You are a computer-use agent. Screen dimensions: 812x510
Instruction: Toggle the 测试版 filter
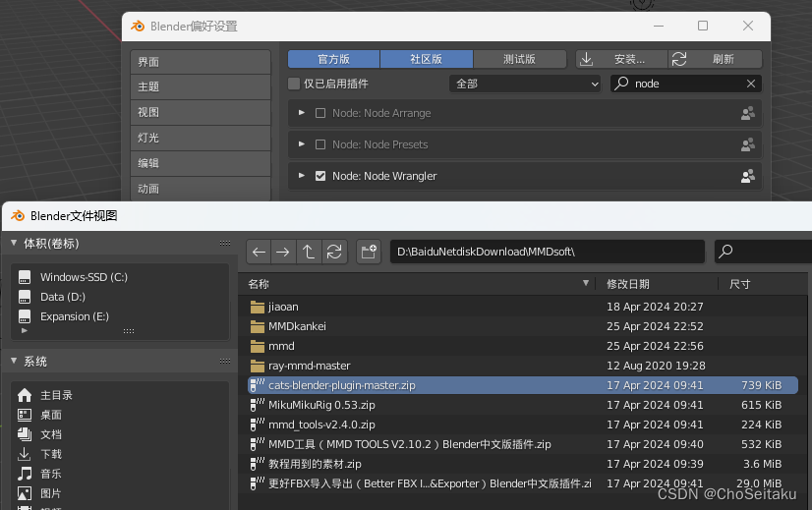(x=519, y=60)
